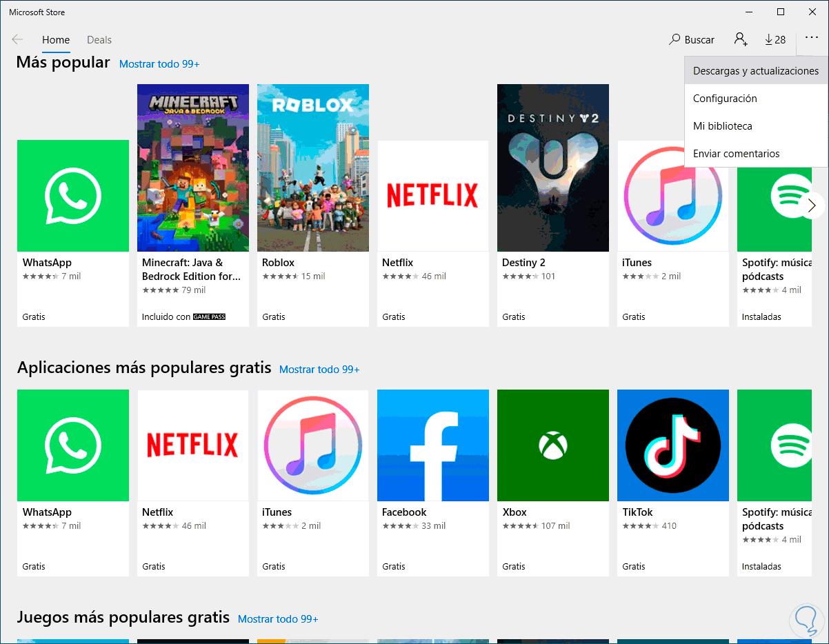Click Aplicaciones más populares gratis heading

(144, 368)
